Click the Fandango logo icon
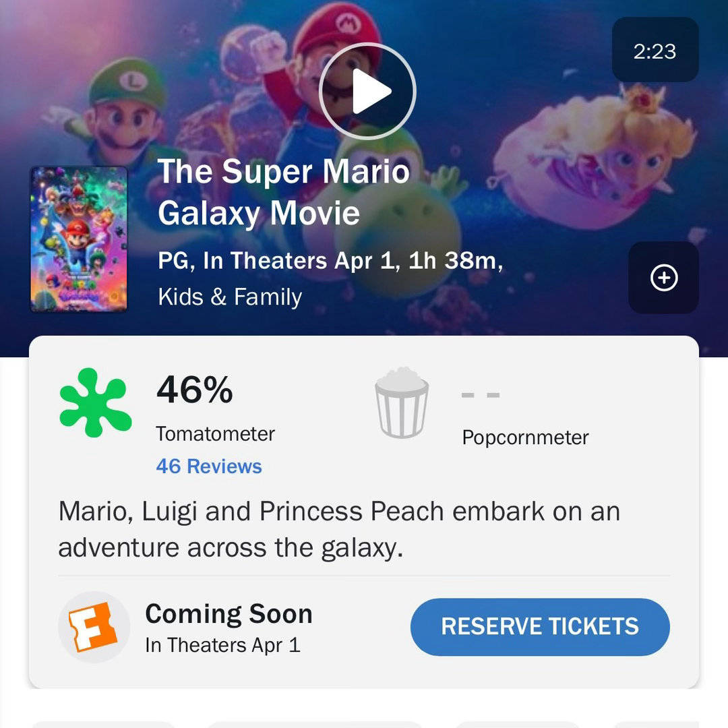Viewport: 728px width, 728px height. click(94, 627)
